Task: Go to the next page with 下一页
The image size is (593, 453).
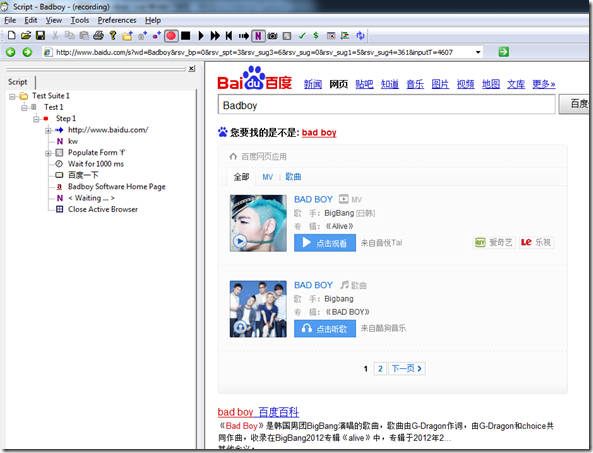Action: pos(407,368)
